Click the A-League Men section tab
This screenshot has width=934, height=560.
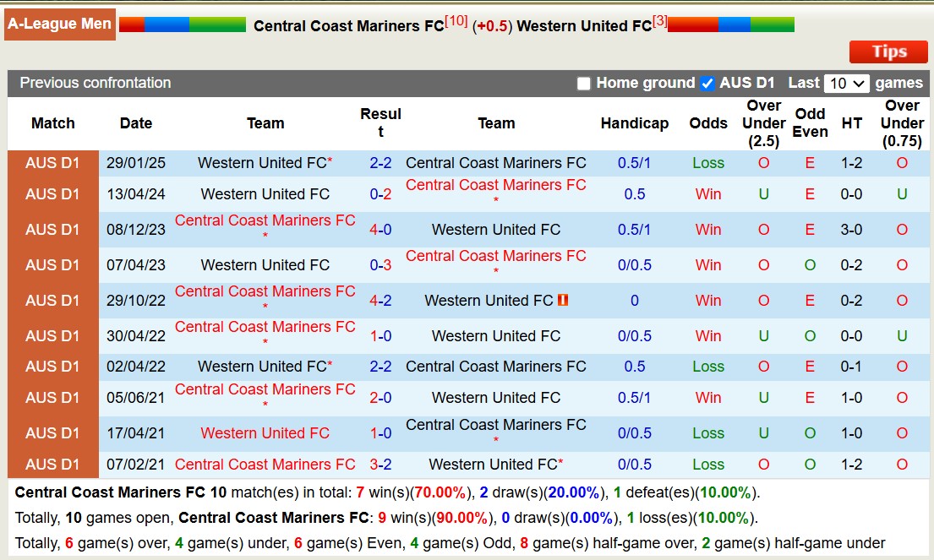(x=59, y=24)
